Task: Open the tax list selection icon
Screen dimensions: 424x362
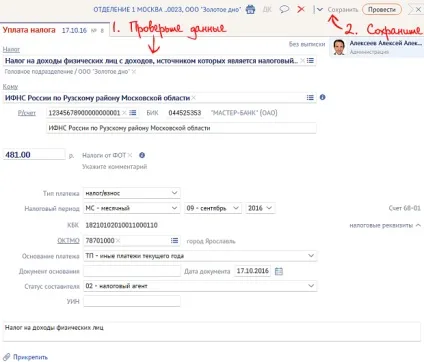Action: 310,61
